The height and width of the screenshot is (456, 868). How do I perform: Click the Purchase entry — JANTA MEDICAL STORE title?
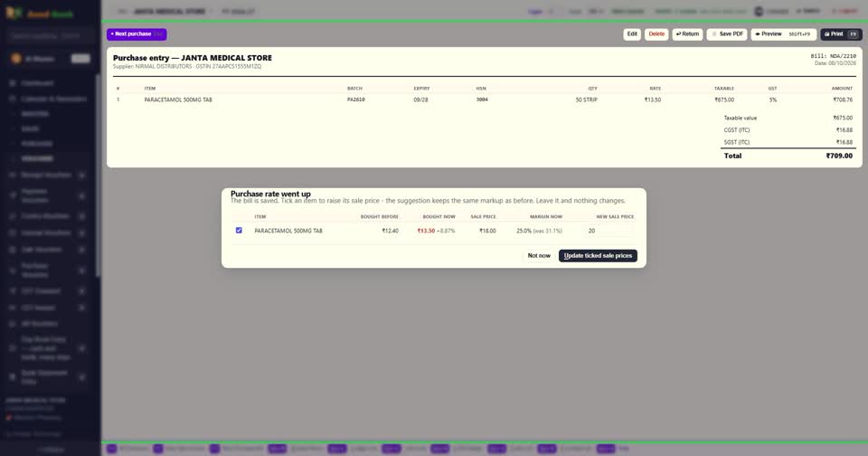click(192, 58)
